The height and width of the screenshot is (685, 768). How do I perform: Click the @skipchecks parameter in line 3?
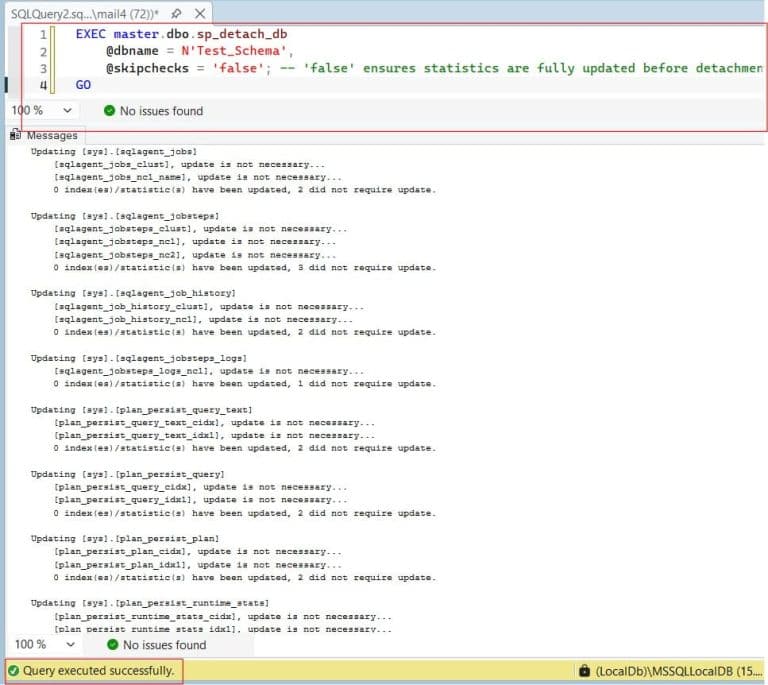point(147,68)
